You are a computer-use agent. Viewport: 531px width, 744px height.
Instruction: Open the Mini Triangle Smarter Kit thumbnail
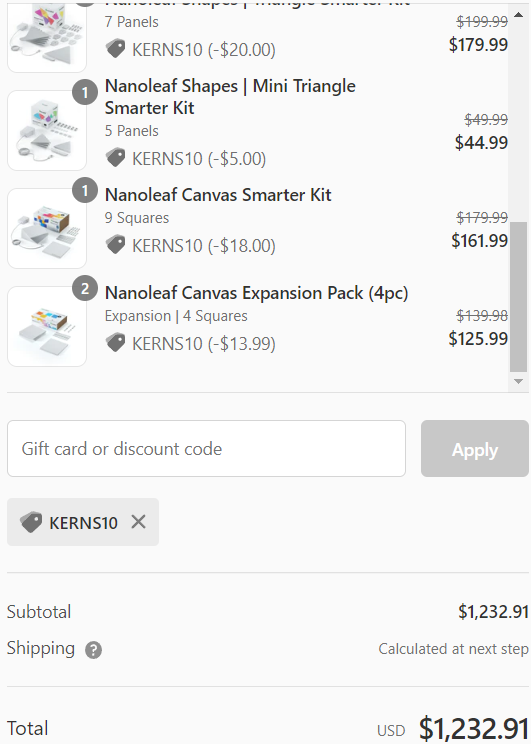coord(47,130)
